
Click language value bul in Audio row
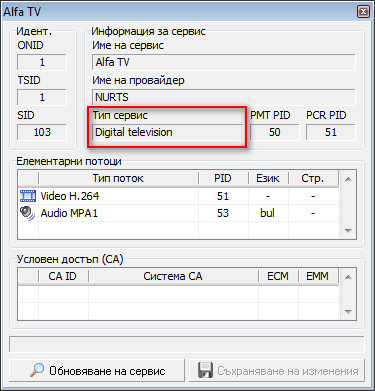268,213
